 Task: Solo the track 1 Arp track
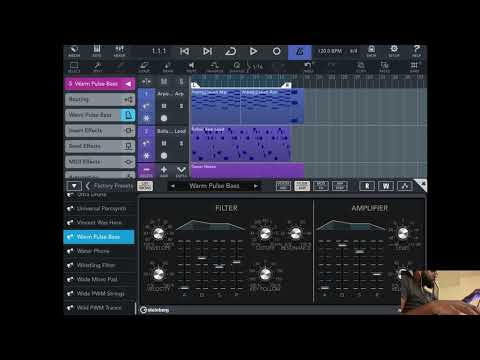coord(181,106)
